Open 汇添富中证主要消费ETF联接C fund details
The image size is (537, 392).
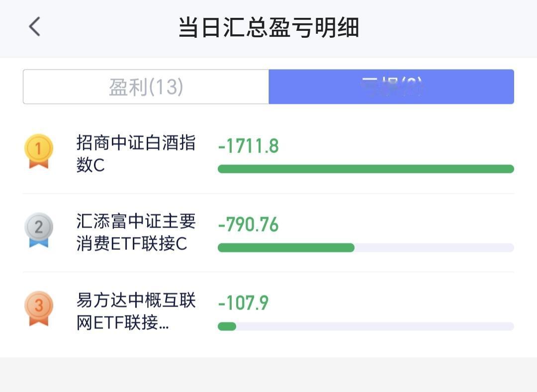pos(136,232)
